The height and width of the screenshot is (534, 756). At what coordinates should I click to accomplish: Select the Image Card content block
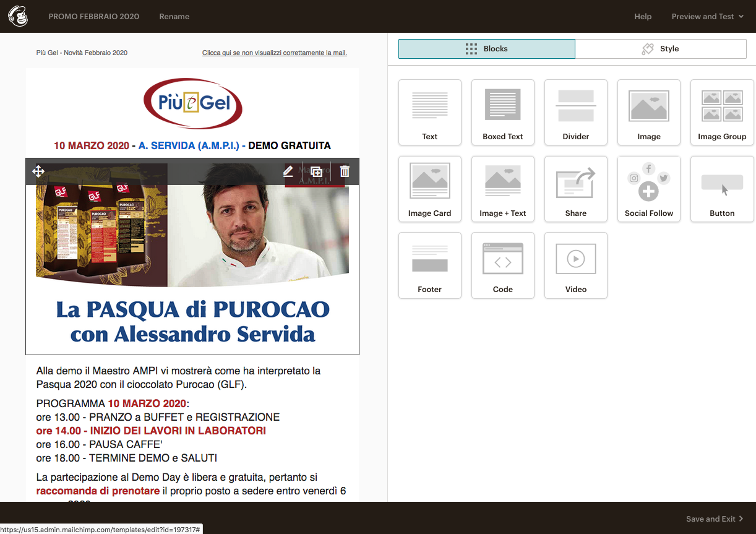pyautogui.click(x=430, y=189)
